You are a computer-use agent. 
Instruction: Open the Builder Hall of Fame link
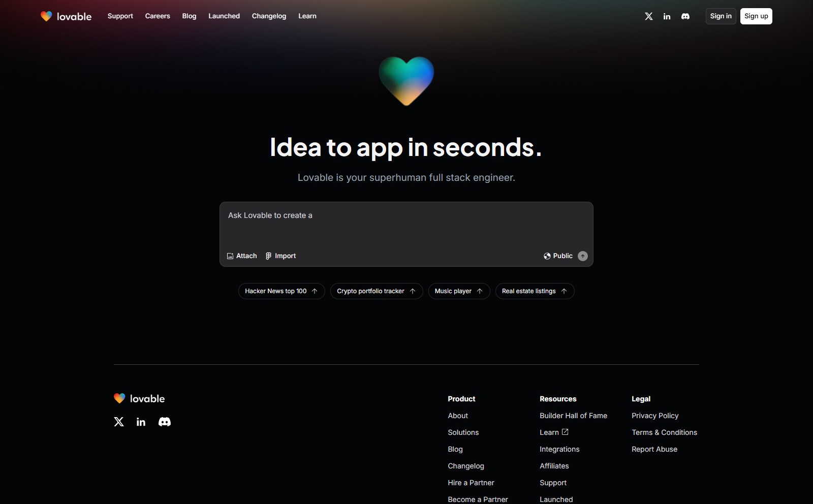coord(574,416)
